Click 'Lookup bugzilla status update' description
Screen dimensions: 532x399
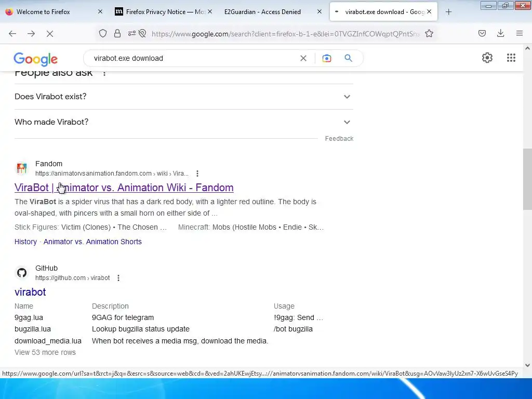(x=141, y=329)
